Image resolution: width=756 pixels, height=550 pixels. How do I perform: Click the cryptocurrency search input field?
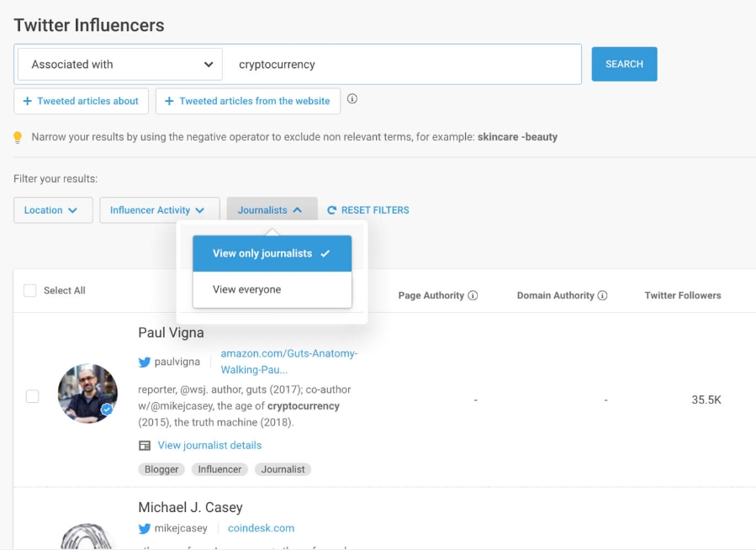pyautogui.click(x=404, y=64)
